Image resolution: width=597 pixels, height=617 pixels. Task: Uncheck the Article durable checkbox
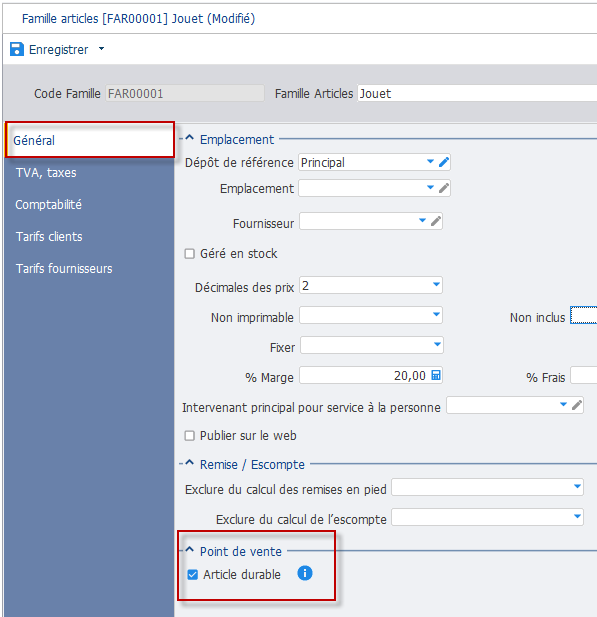(192, 575)
